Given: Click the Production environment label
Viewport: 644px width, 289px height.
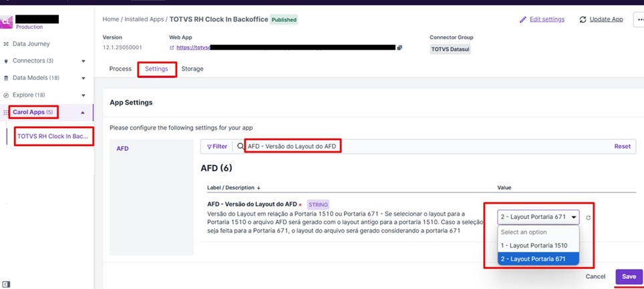Looking at the screenshot, I should click(x=29, y=27).
